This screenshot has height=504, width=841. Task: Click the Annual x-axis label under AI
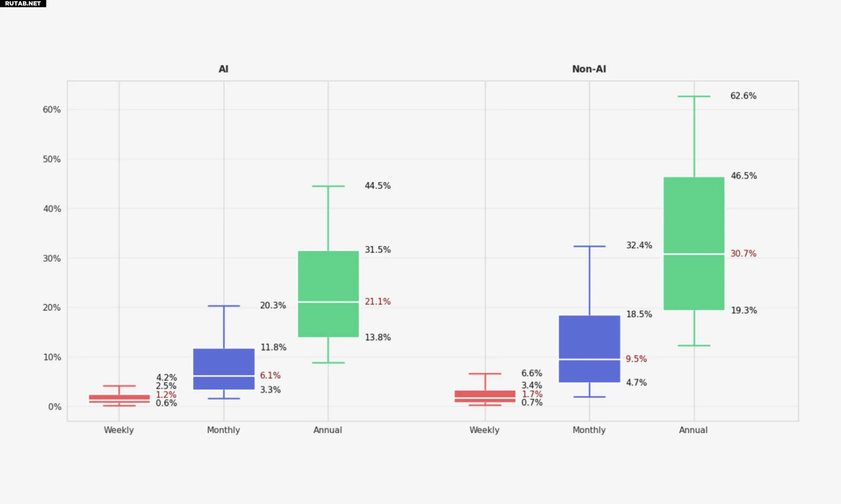click(328, 430)
